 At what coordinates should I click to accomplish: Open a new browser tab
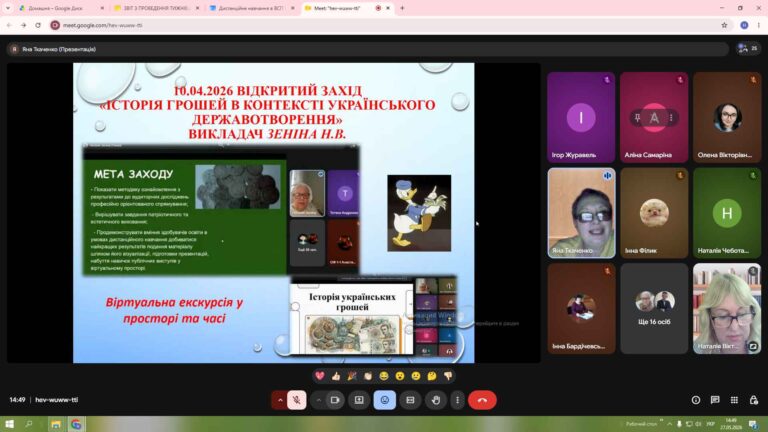click(402, 8)
